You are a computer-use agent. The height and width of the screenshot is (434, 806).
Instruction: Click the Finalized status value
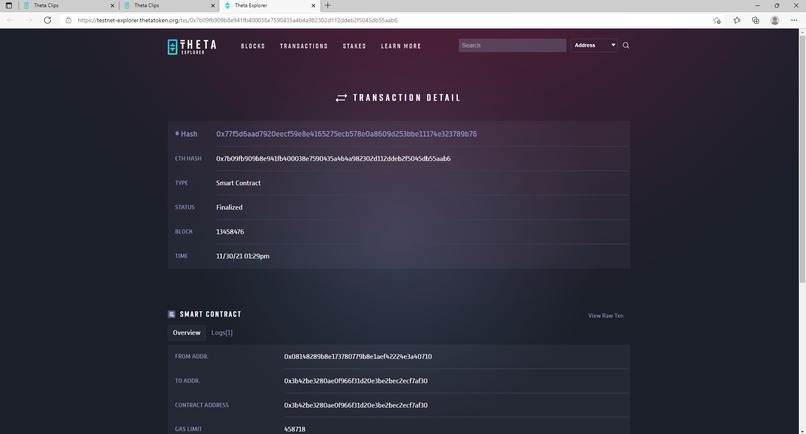[x=229, y=207]
